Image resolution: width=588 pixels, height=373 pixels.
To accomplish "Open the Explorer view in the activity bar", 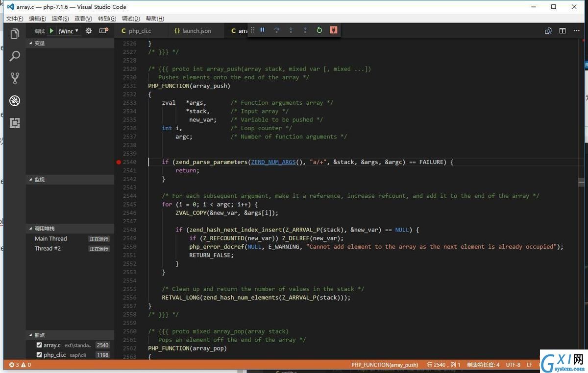I will pyautogui.click(x=15, y=34).
